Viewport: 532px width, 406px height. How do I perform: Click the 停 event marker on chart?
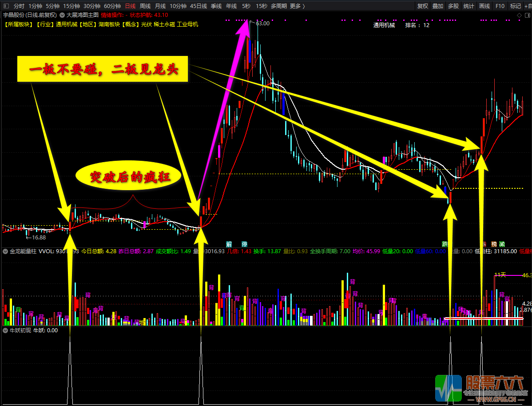click(244, 244)
